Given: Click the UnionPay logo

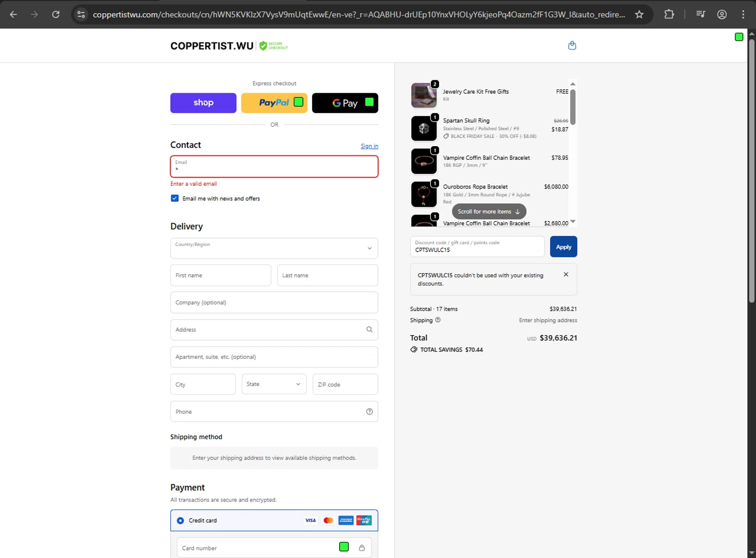Looking at the screenshot, I should [364, 520].
